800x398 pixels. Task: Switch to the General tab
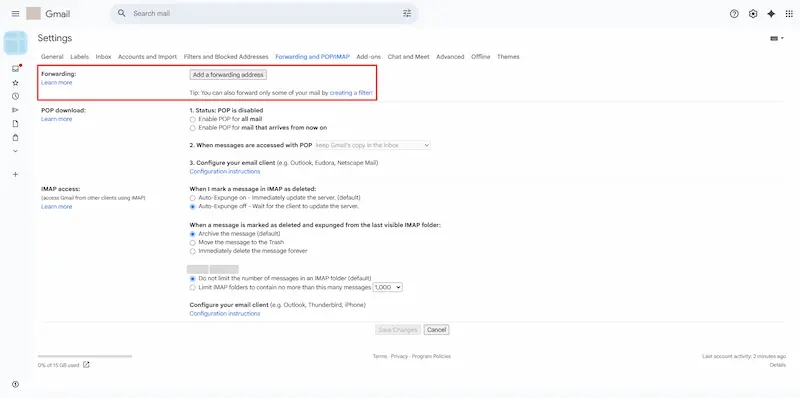tap(52, 57)
